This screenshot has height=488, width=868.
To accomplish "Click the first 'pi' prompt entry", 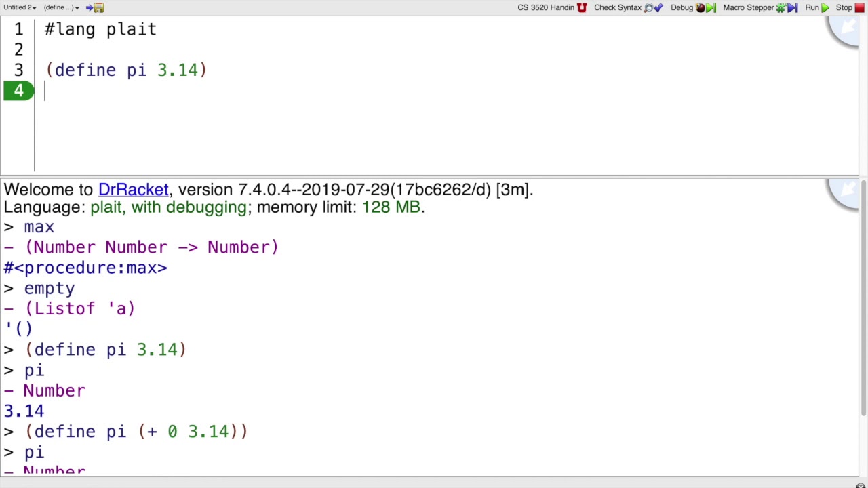I will pos(34,371).
